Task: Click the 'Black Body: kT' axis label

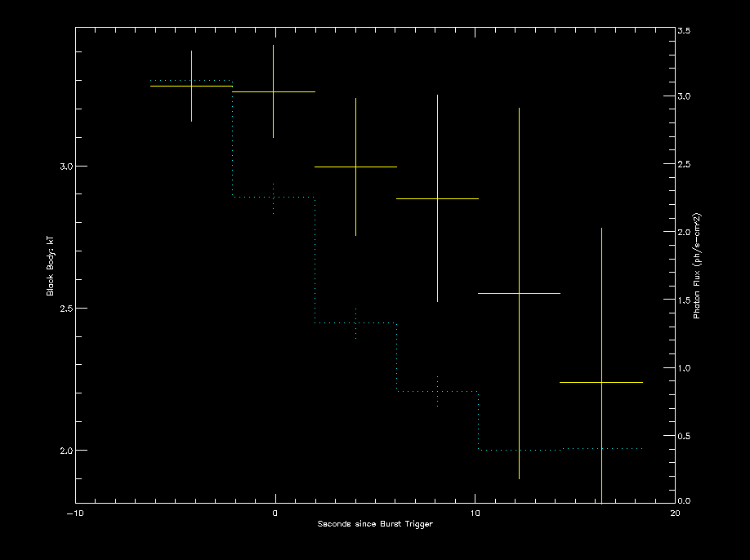Action: (51, 266)
